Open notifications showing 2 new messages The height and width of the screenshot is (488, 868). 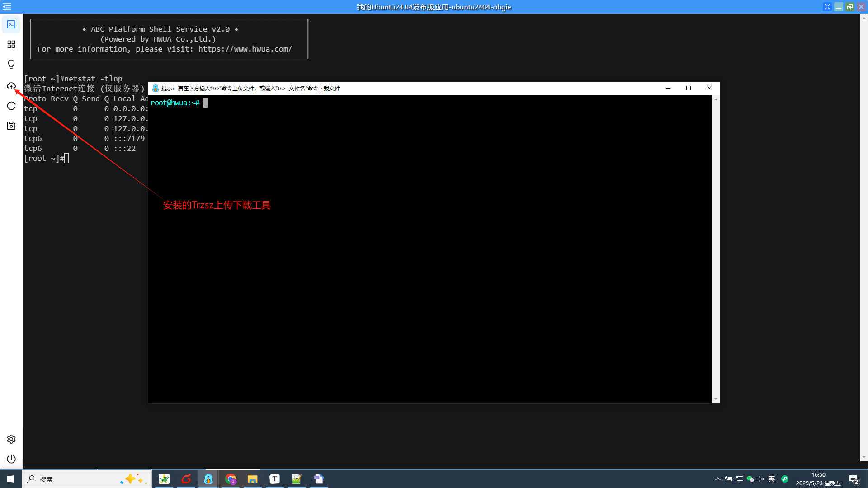pyautogui.click(x=854, y=479)
